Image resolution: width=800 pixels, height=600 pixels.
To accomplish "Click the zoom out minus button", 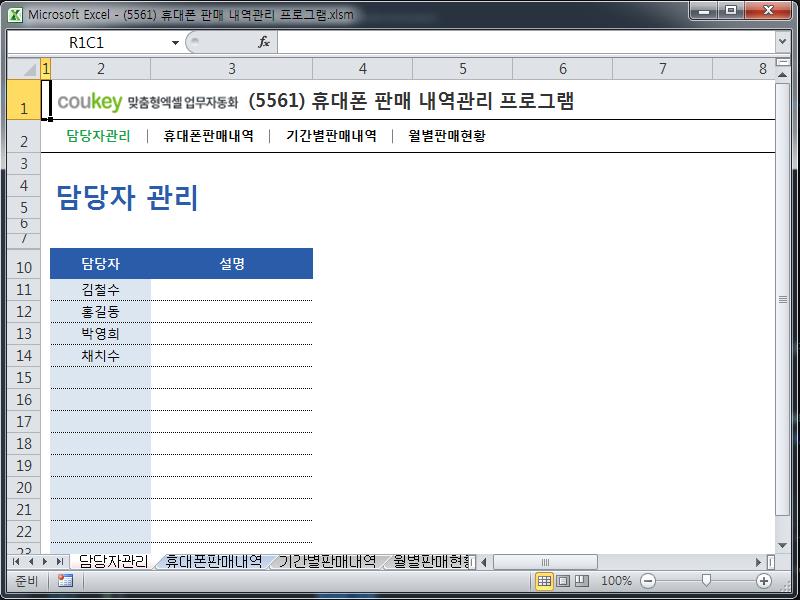I will pyautogui.click(x=647, y=581).
